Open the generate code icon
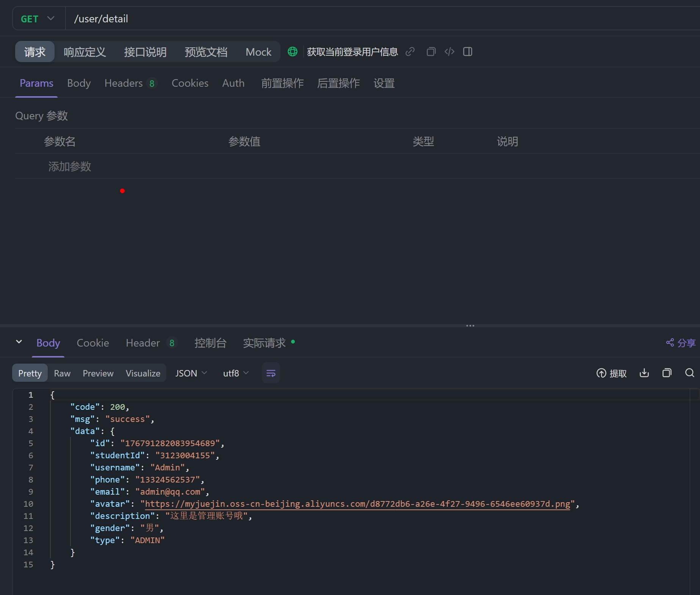Image resolution: width=700 pixels, height=595 pixels. pos(449,52)
